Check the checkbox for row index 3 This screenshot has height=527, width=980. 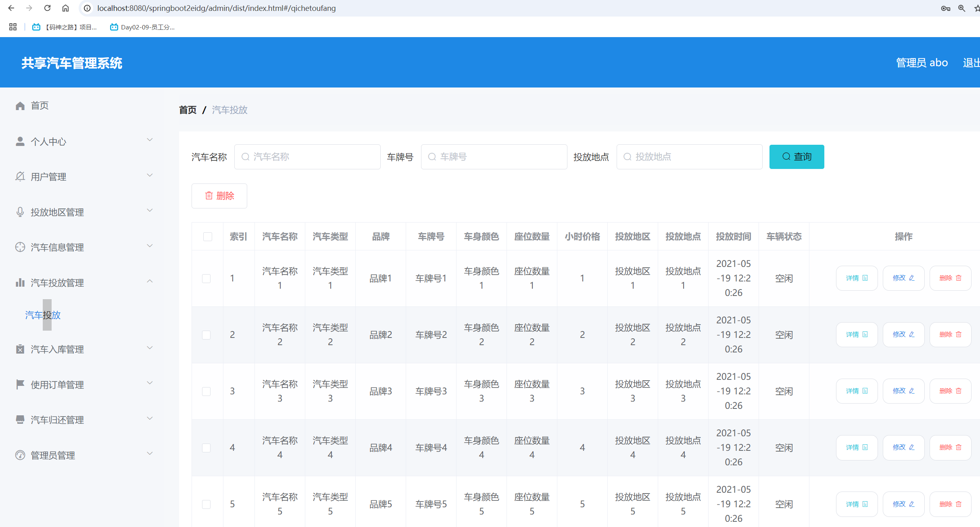[x=206, y=392]
